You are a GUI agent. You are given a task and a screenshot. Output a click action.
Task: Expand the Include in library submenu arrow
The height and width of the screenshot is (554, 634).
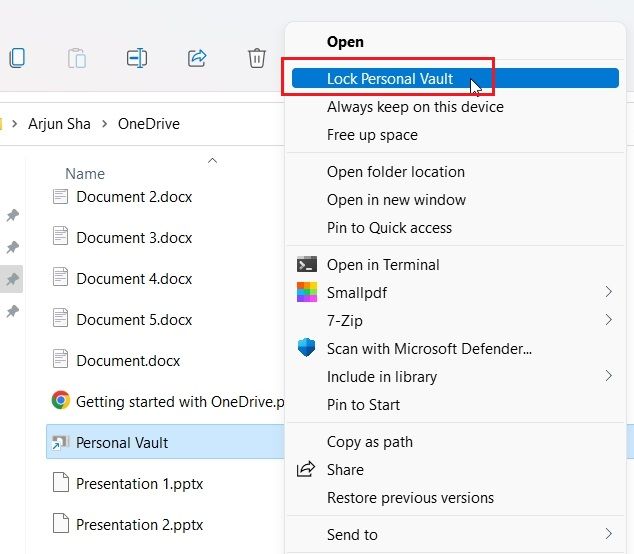pyautogui.click(x=609, y=376)
